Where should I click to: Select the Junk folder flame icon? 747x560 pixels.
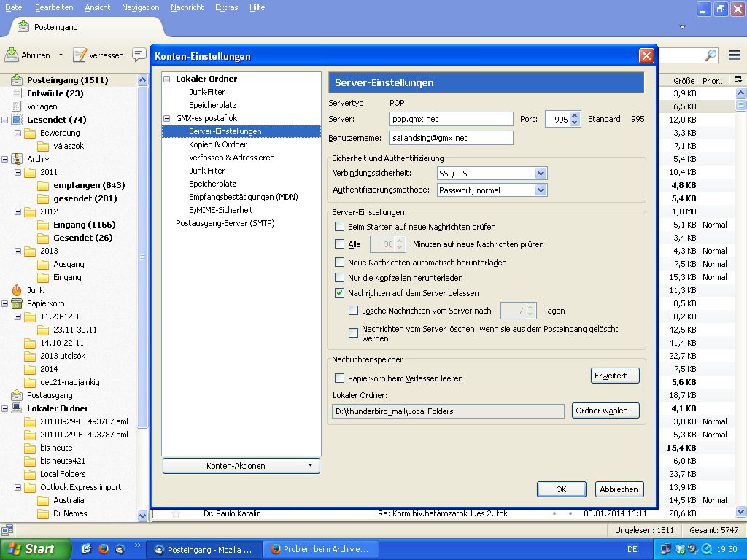click(17, 290)
